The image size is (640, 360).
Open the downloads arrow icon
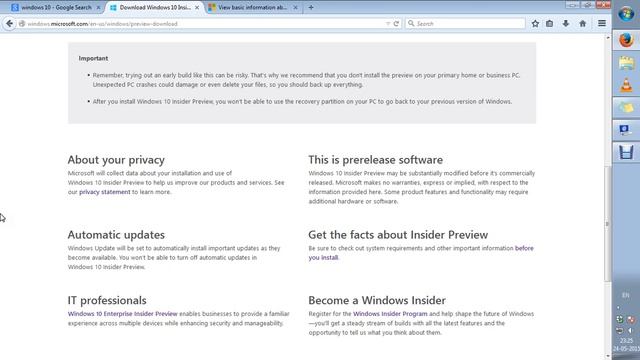click(x=566, y=24)
